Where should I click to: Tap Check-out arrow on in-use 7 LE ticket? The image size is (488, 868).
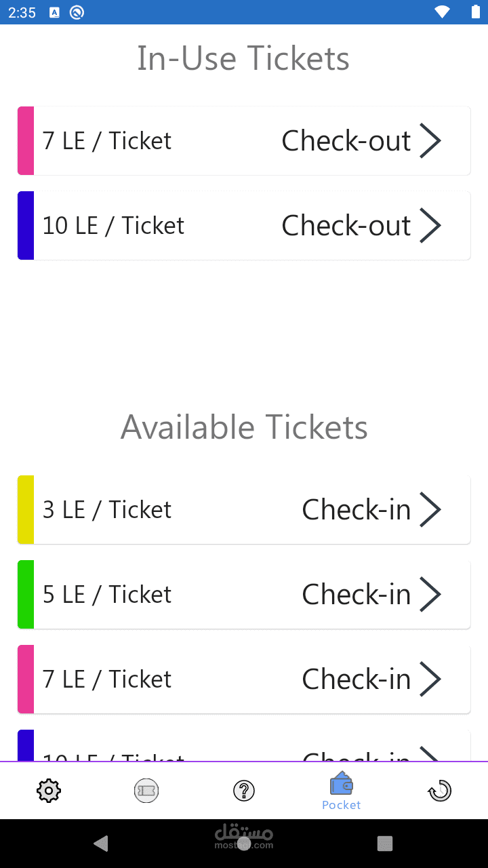430,141
